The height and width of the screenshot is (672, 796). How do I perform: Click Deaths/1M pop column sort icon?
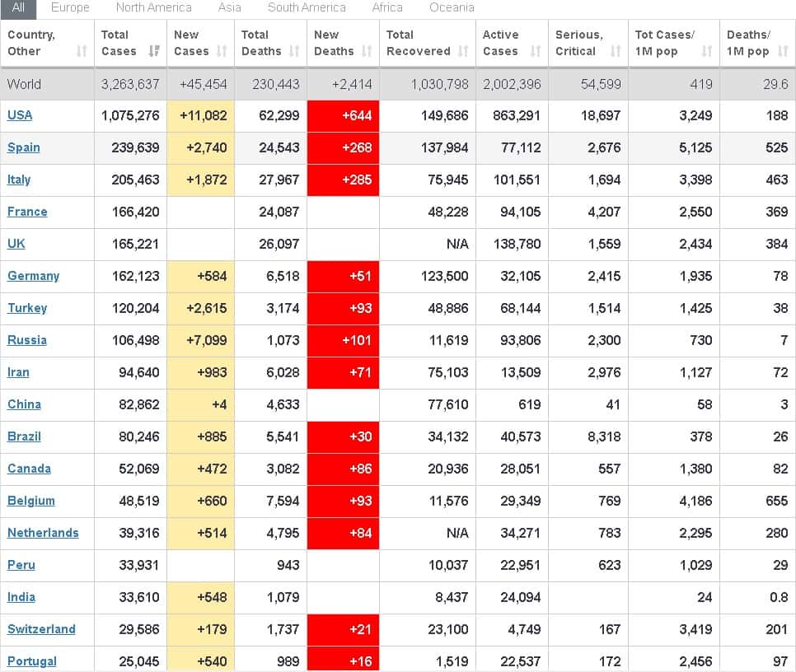tap(784, 51)
